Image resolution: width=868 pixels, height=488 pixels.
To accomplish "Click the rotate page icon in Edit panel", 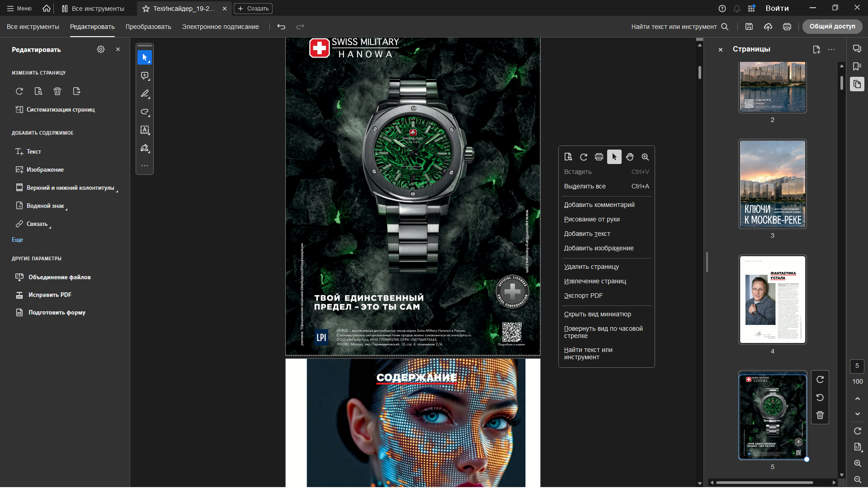I will click(19, 91).
